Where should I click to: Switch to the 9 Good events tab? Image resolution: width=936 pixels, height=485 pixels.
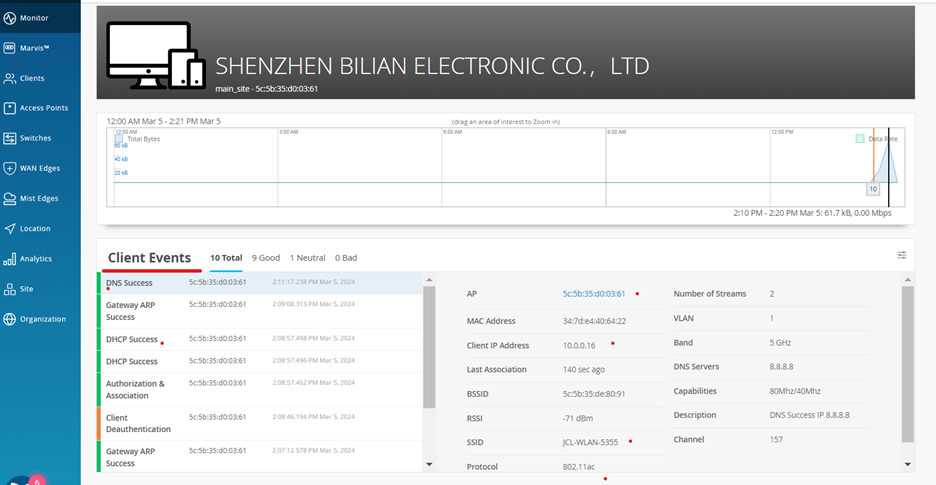[x=266, y=258]
